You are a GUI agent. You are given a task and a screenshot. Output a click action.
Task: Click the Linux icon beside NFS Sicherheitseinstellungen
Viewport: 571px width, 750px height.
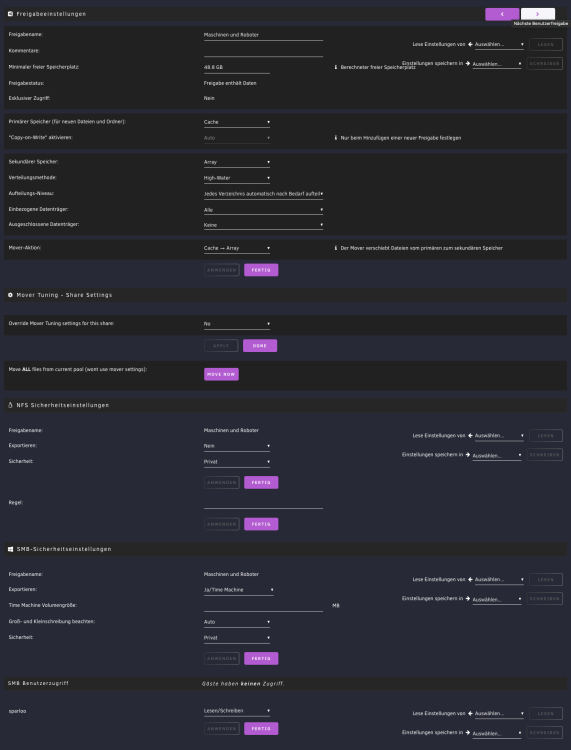pyautogui.click(x=11, y=405)
